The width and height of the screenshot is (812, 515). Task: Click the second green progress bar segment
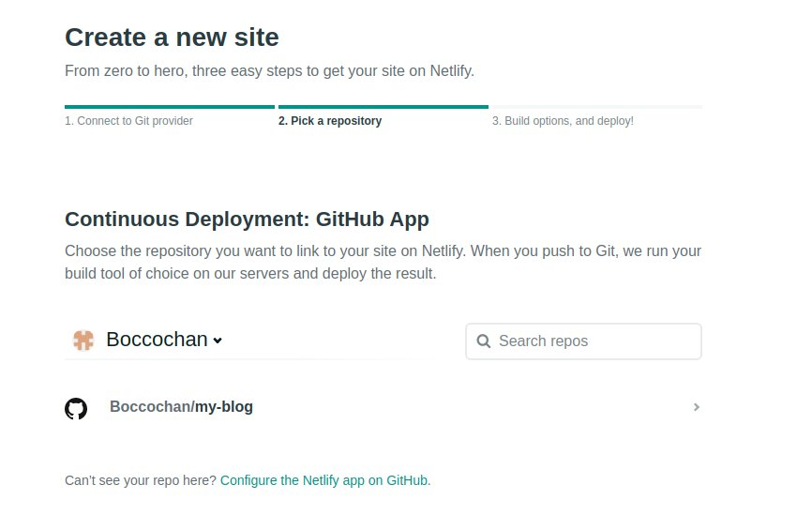(383, 107)
